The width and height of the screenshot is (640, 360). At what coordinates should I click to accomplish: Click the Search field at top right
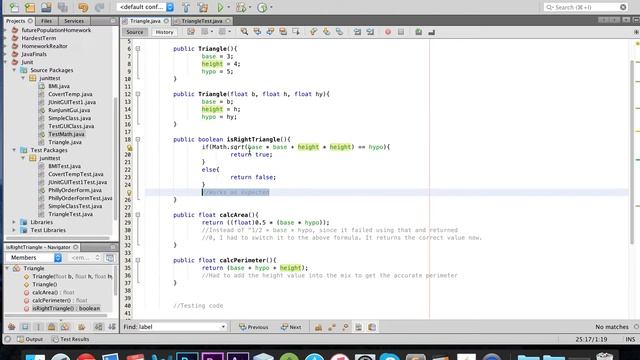[x=585, y=7]
